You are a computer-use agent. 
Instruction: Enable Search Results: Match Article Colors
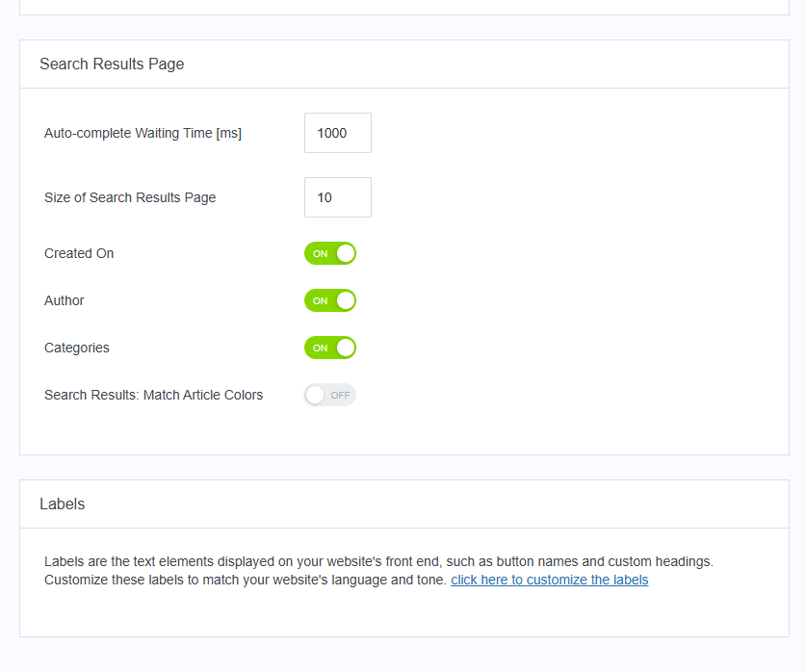coord(330,395)
